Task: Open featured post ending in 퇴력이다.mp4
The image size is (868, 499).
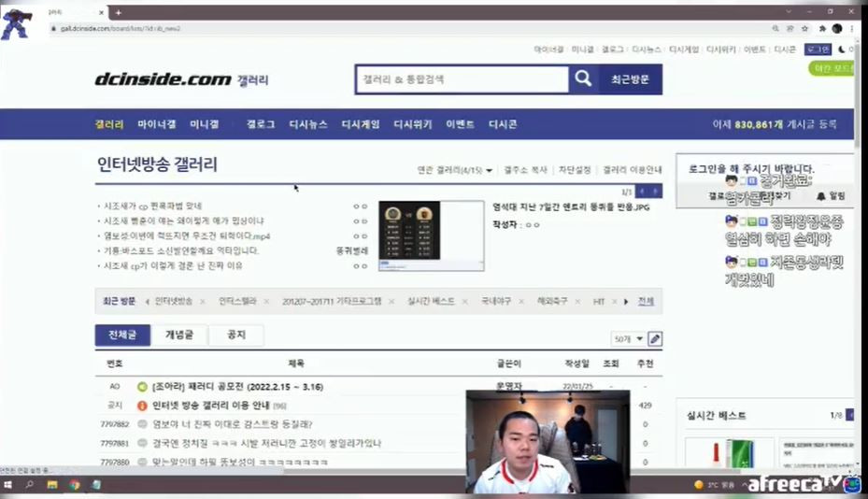Action: 187,235
